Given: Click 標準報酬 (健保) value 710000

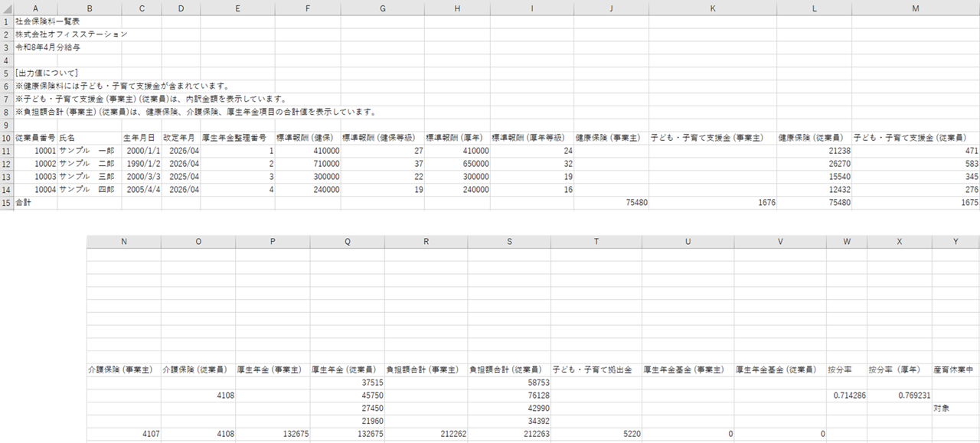Looking at the screenshot, I should tap(307, 164).
